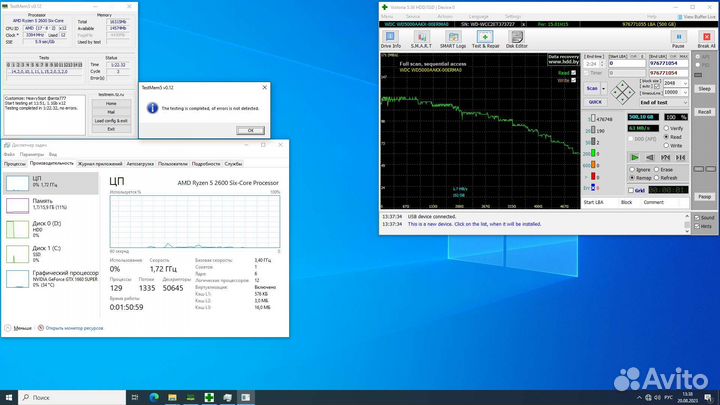Click the volume icon in system tray
This screenshot has width=720, height=405.
point(657,397)
